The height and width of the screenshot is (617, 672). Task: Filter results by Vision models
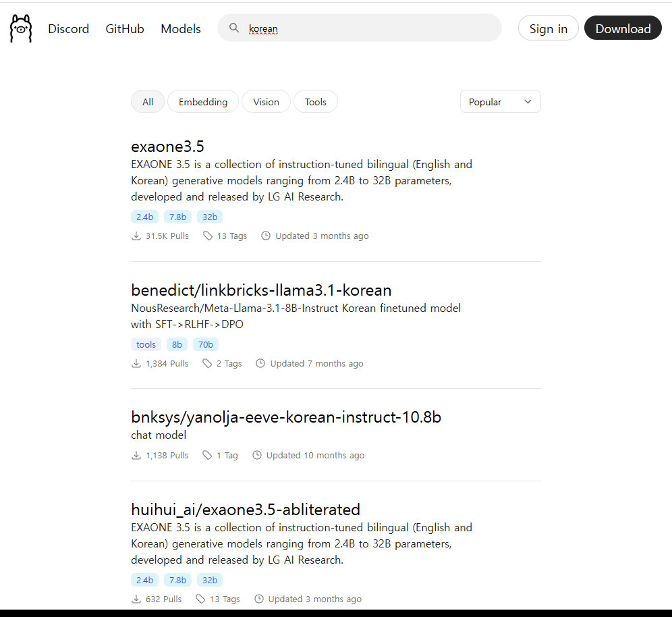[x=266, y=102]
